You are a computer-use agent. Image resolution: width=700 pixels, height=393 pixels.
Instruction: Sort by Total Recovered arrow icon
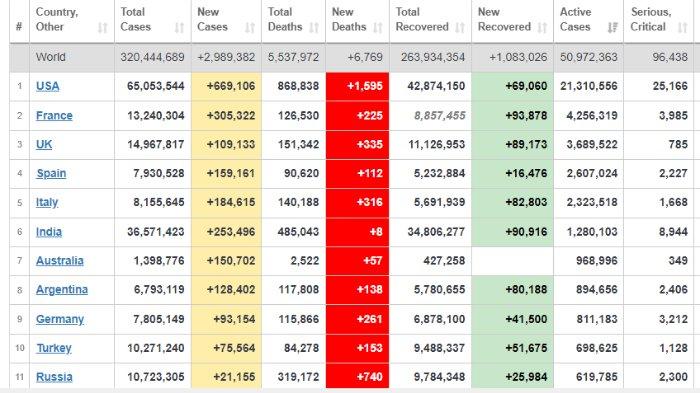[460, 28]
